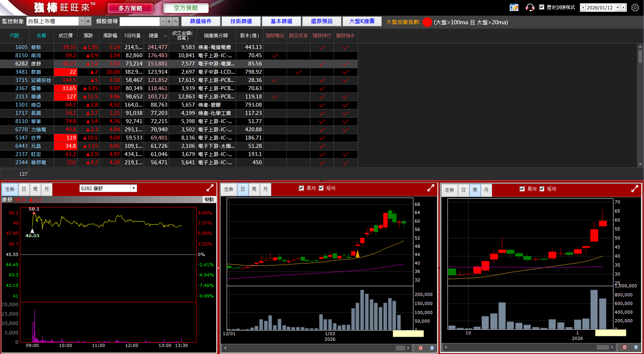Expand the intraday chart panel to fullscreen
The height and width of the screenshot is (354, 644).
[x=210, y=188]
